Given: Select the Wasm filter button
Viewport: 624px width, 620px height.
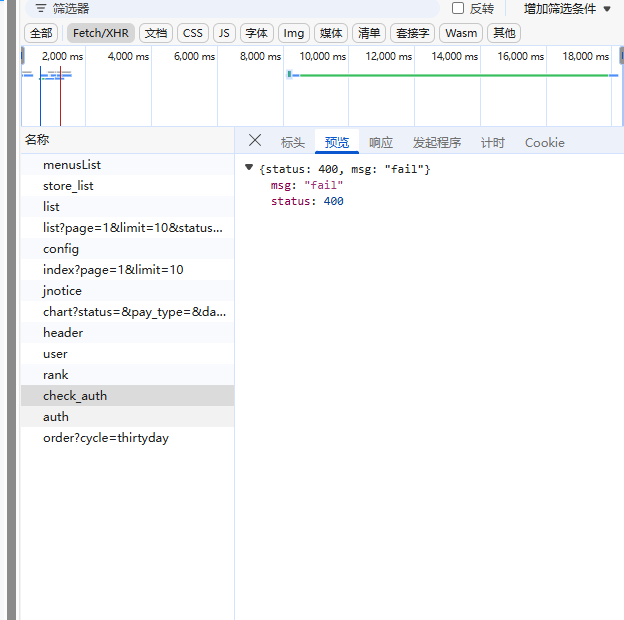Looking at the screenshot, I should pyautogui.click(x=461, y=33).
